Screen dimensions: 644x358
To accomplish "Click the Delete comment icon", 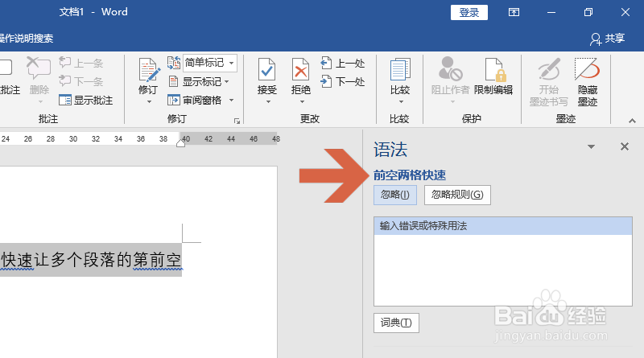I will click(x=39, y=68).
